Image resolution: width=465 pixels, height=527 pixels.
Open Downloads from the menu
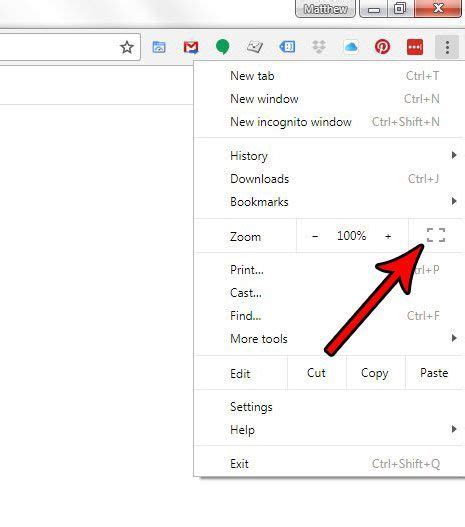(x=329, y=179)
